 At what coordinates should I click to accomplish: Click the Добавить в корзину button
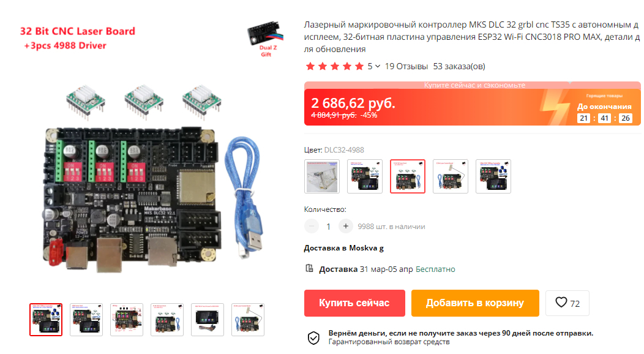tap(475, 303)
